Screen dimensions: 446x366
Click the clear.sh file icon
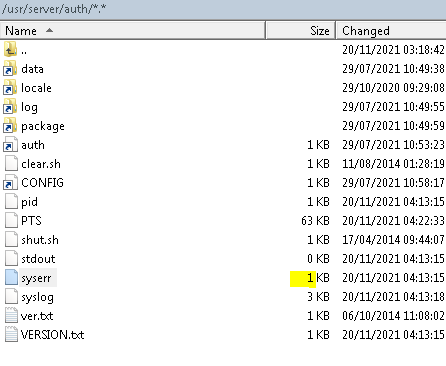point(11,163)
